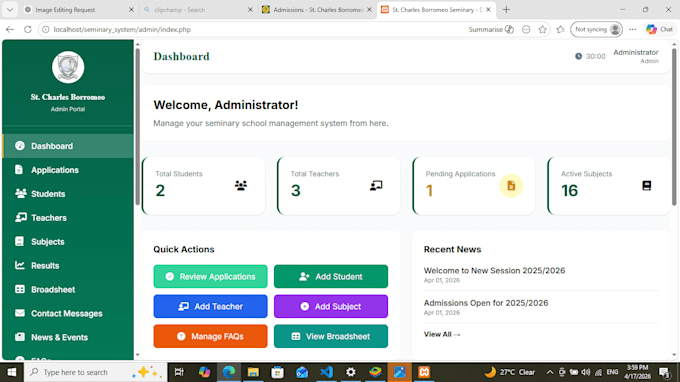680x382 pixels.
Task: Click View Broadsheet button
Action: [331, 336]
